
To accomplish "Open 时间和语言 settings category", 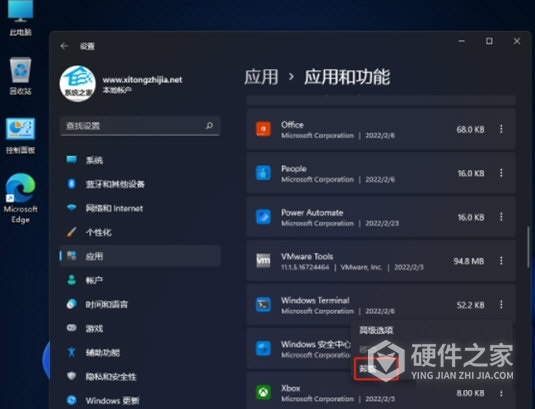I will tap(140, 304).
